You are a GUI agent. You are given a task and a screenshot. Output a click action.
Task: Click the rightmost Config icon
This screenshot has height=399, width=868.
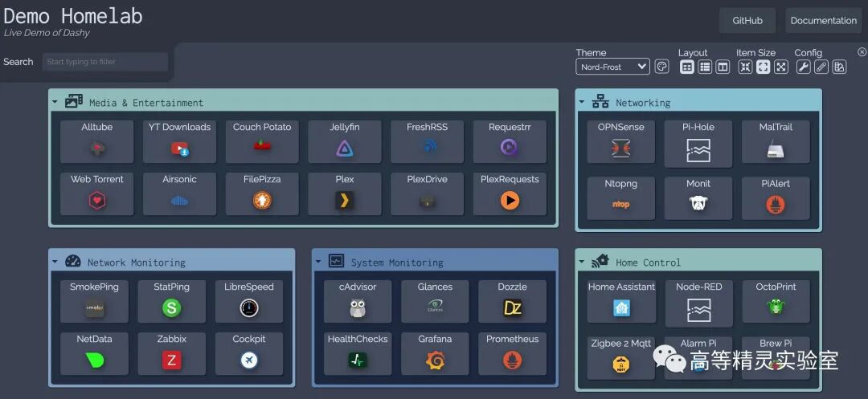pyautogui.click(x=839, y=67)
